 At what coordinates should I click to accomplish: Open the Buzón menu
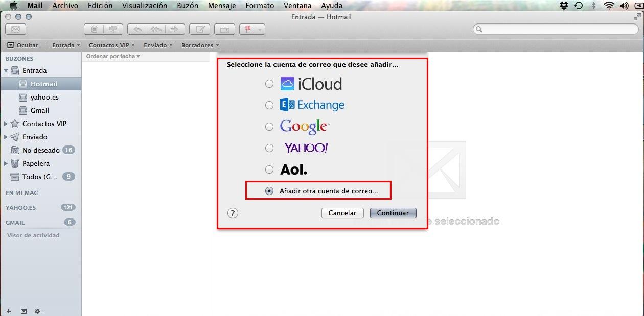[187, 6]
